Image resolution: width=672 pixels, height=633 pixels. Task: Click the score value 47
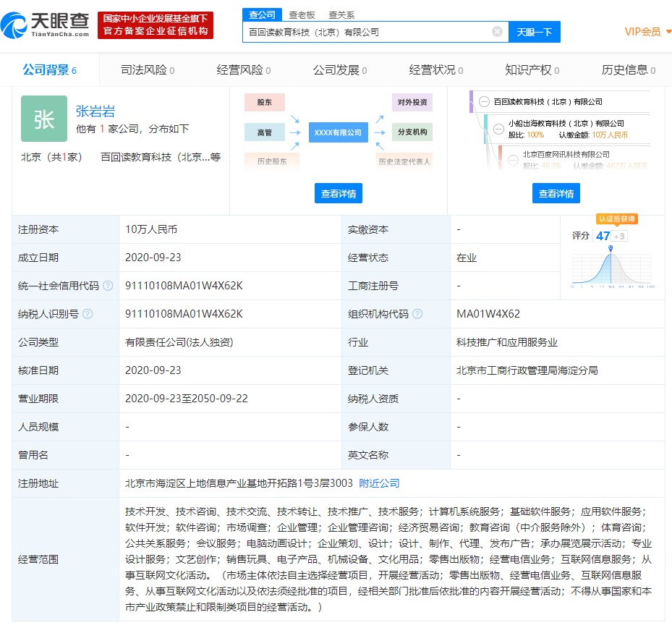pyautogui.click(x=603, y=236)
